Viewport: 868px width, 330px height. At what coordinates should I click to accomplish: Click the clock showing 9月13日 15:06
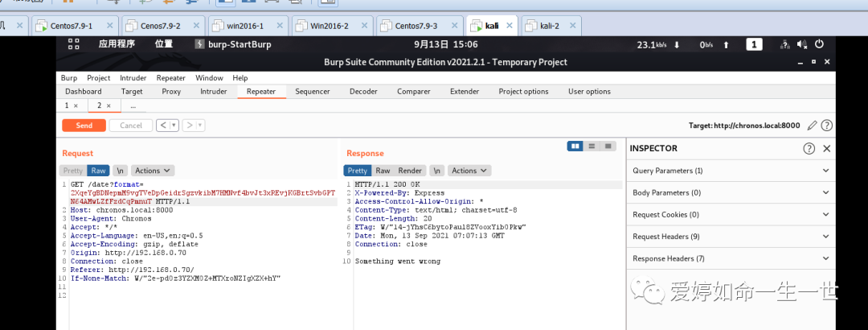click(x=445, y=44)
